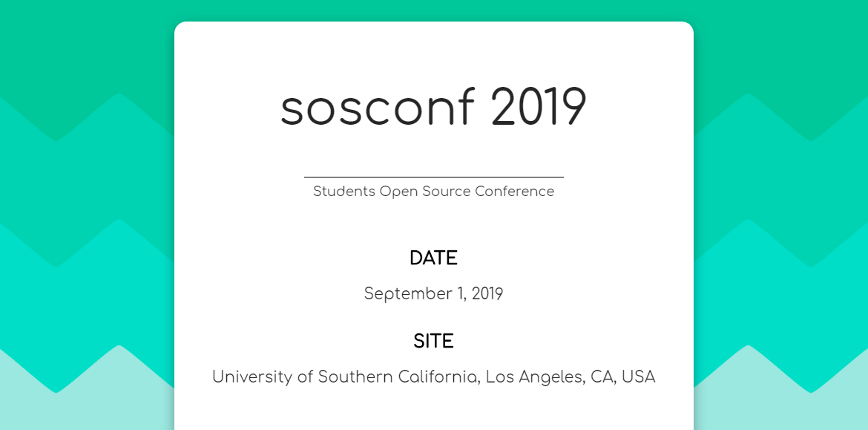868x430 pixels.
Task: Click the horizontal divider line under the title
Action: click(x=433, y=177)
